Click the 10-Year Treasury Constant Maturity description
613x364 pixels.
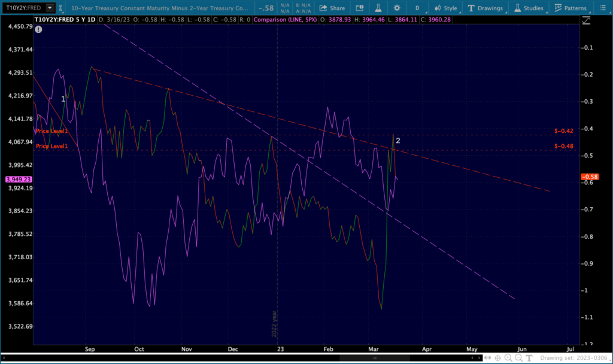(159, 8)
